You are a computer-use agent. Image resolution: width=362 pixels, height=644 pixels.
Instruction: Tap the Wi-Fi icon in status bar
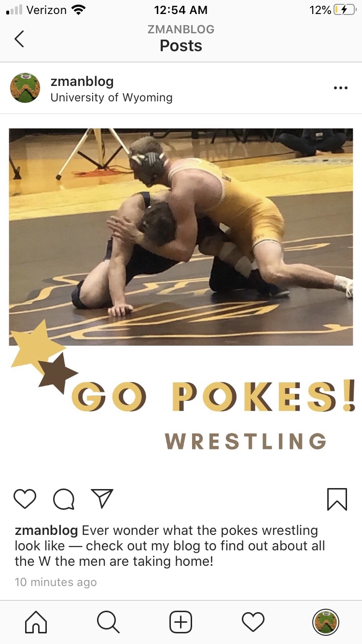point(78,10)
